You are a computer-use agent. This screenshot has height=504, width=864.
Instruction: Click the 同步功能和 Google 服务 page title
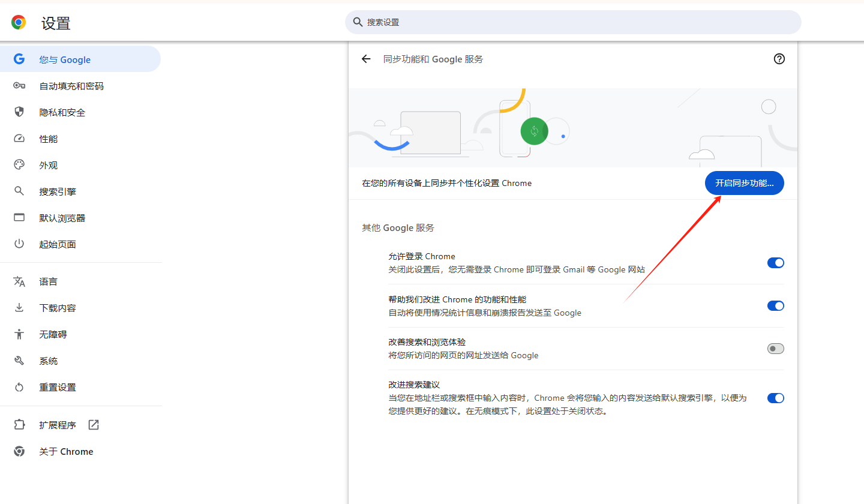(433, 59)
